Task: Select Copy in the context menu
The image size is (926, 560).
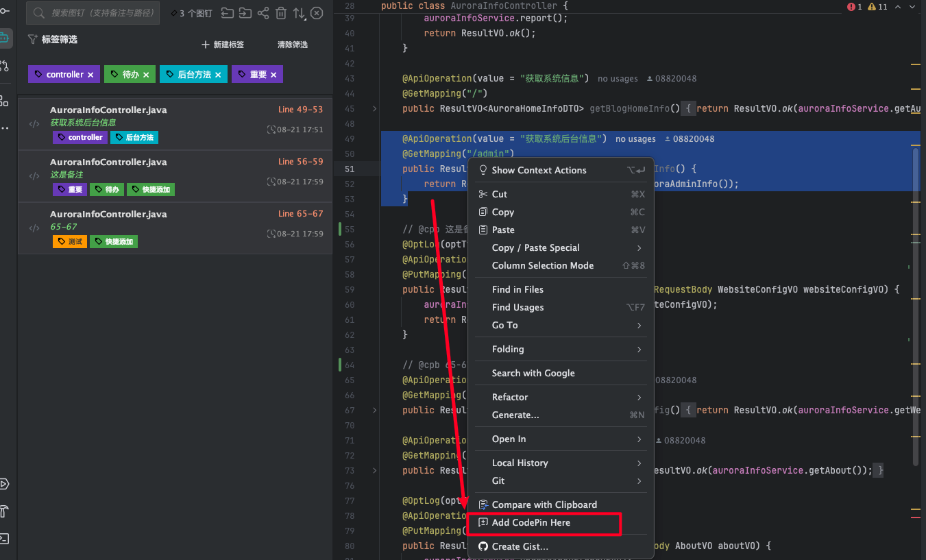Action: pyautogui.click(x=561, y=212)
